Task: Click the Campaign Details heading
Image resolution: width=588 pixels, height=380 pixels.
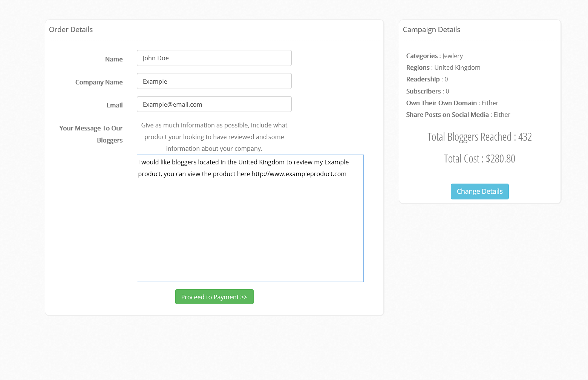Action: pos(432,29)
